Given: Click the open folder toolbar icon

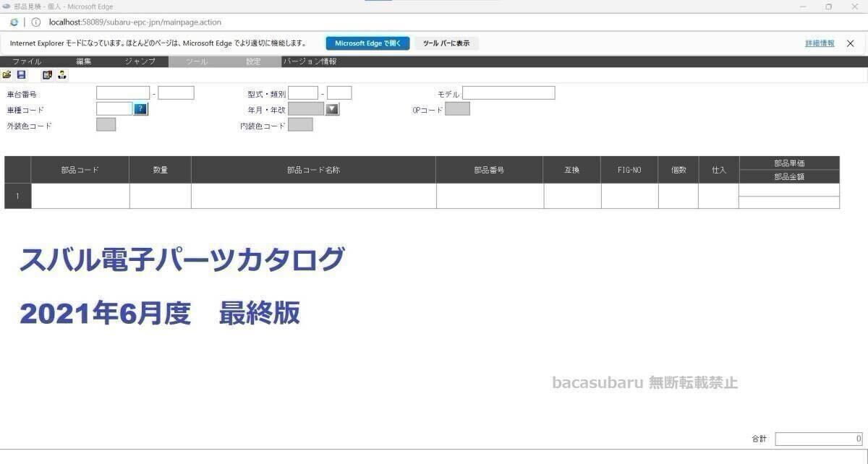Looking at the screenshot, I should (x=7, y=74).
